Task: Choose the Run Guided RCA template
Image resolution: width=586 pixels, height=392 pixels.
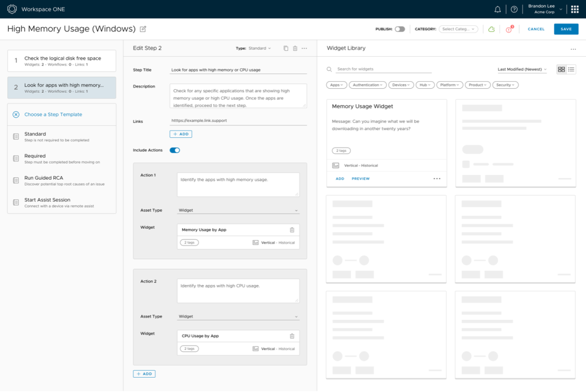Action: pos(62,180)
